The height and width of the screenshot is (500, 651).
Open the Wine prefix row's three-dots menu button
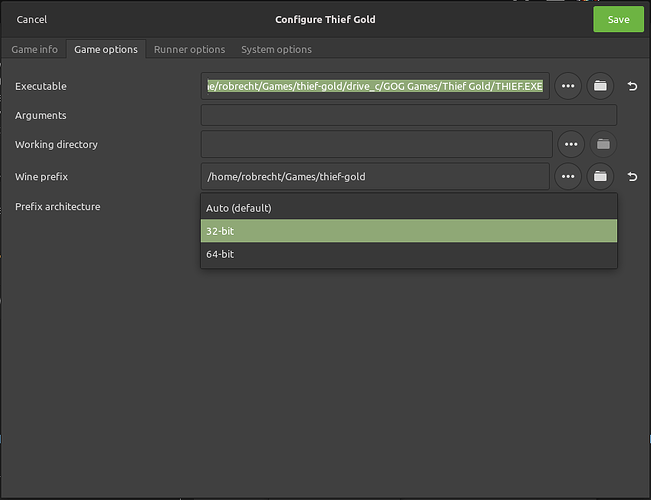(568, 176)
